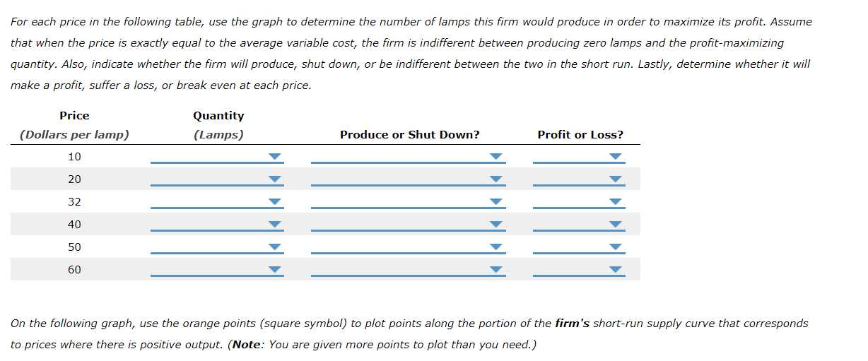Select Profit or Loss for price 32

point(580,201)
